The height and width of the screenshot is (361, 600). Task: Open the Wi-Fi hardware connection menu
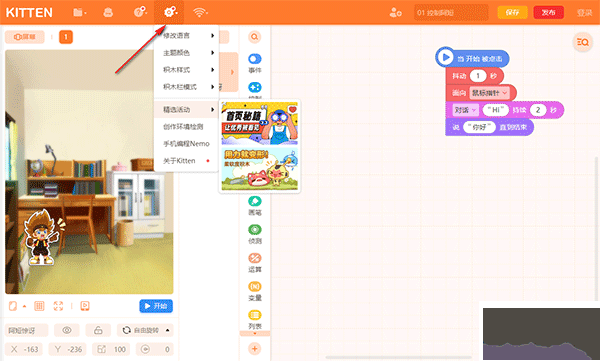click(x=200, y=13)
